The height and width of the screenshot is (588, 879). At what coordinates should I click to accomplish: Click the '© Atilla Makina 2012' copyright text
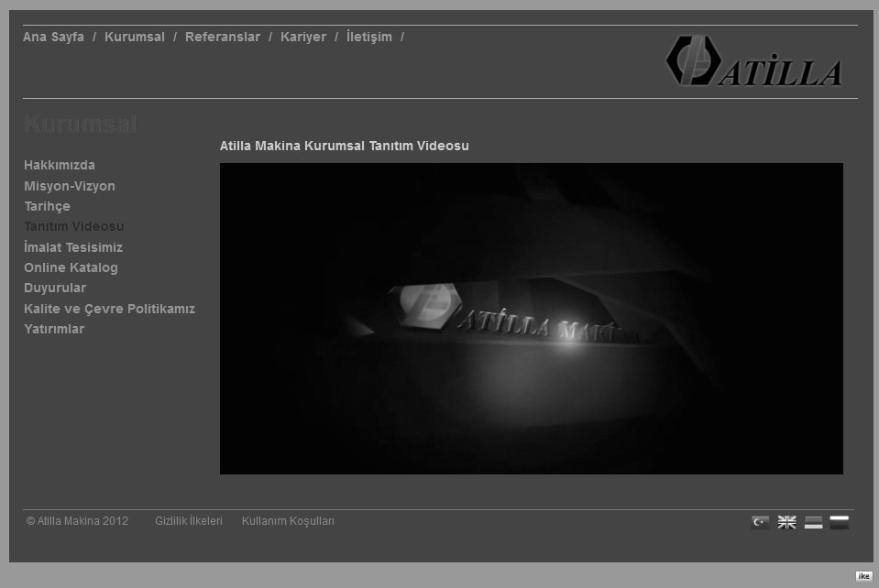(x=77, y=521)
